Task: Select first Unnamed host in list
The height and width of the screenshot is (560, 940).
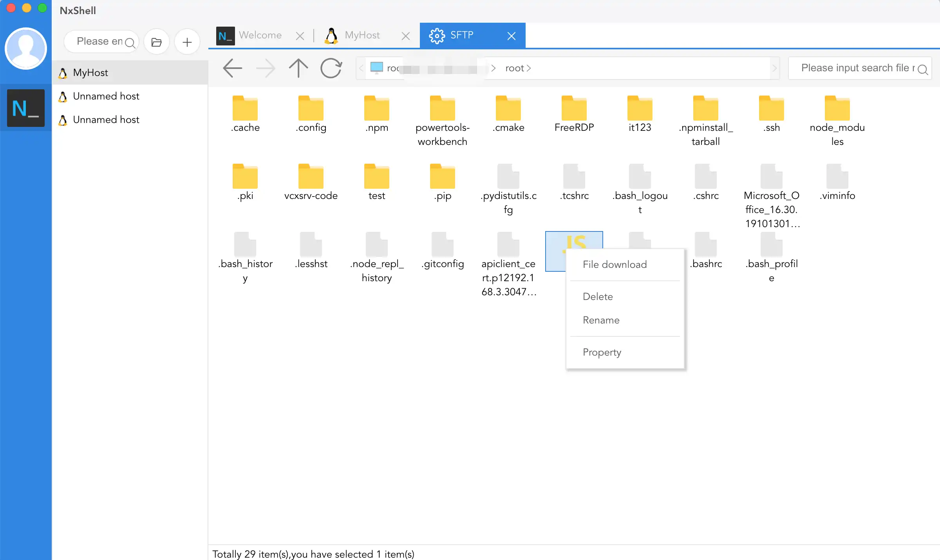Action: click(106, 96)
